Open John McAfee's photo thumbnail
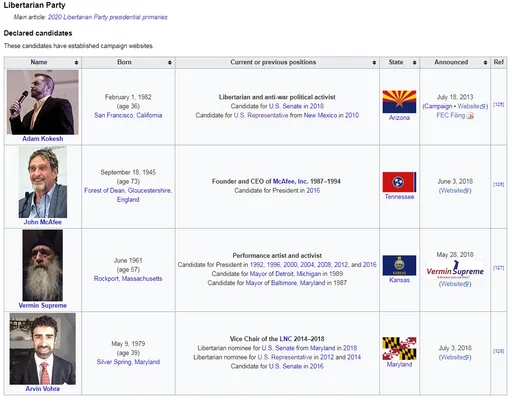Image resolution: width=512 pixels, height=404 pixels. [x=43, y=182]
